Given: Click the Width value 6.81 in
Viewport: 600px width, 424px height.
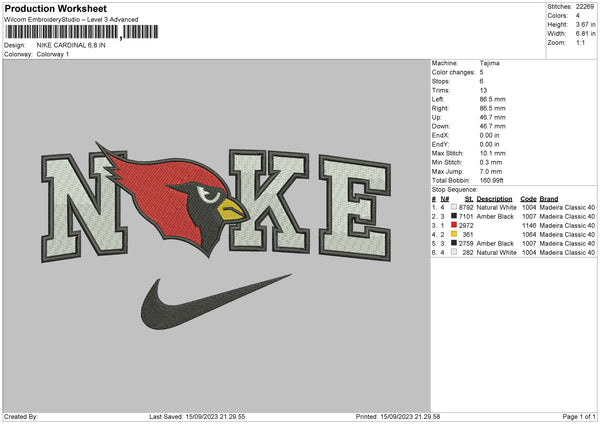Looking at the screenshot, I should [x=585, y=34].
